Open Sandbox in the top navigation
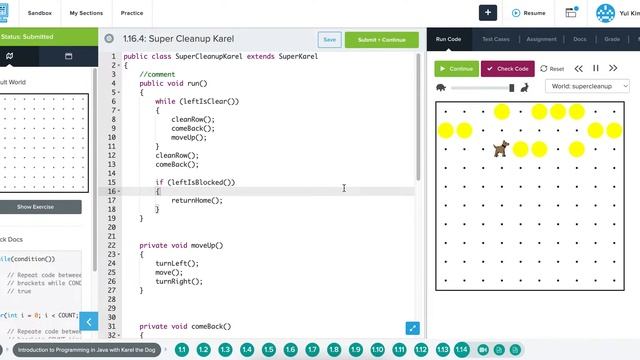This screenshot has height=360, width=640. click(40, 13)
